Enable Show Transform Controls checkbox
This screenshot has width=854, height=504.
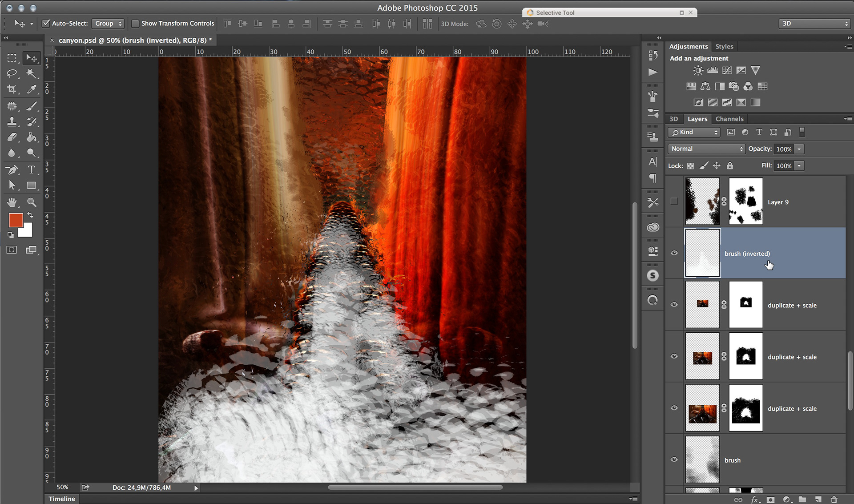[x=135, y=23]
